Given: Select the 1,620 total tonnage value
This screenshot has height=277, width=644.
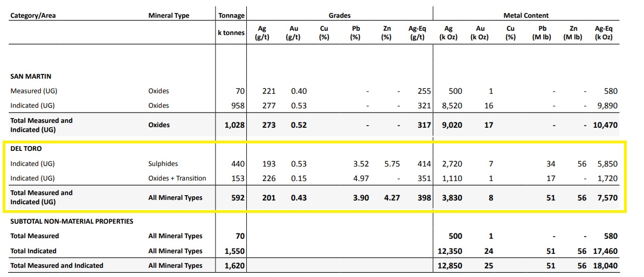Looking at the screenshot, I should coord(235,266).
